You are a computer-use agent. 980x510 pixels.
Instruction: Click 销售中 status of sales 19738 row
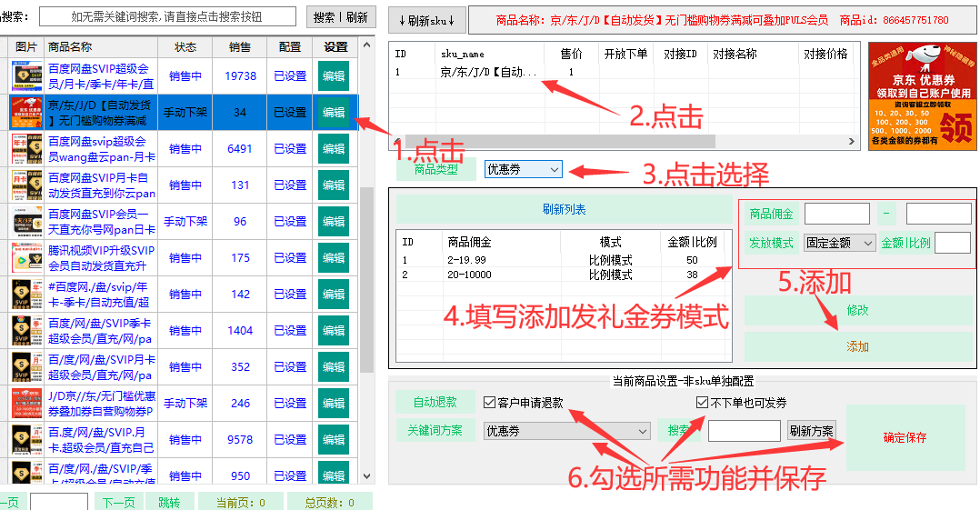tap(185, 76)
